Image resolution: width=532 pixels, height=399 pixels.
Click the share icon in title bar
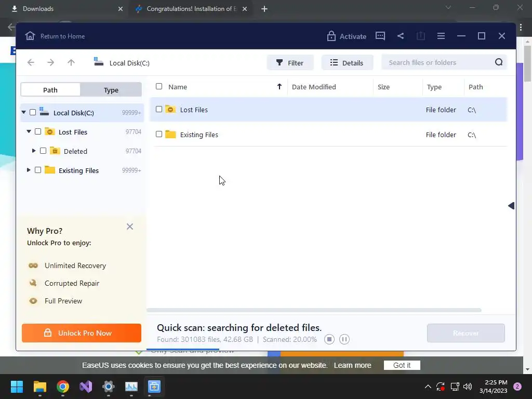click(401, 36)
